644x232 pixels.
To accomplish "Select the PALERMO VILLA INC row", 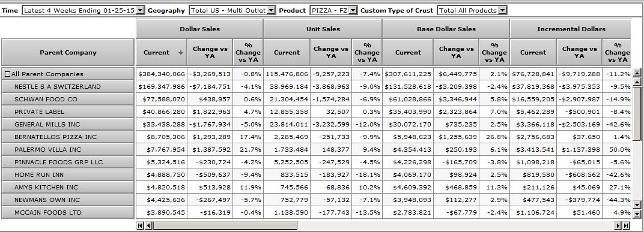I will pos(68,150).
